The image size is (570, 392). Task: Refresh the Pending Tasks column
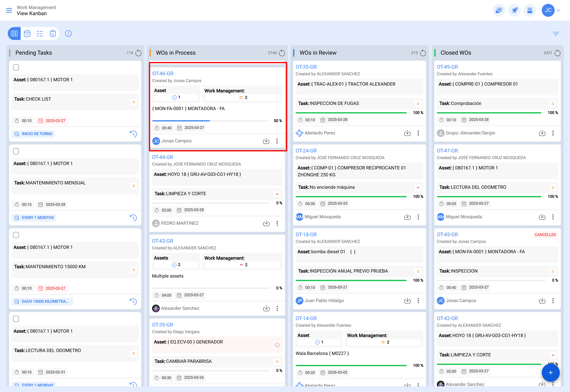pos(138,53)
